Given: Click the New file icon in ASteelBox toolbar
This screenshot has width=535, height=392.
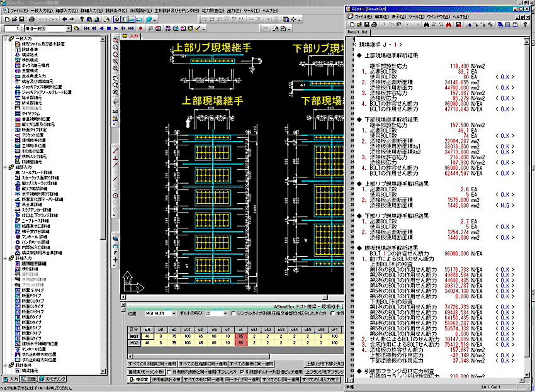Looking at the screenshot, I should click(7, 20).
